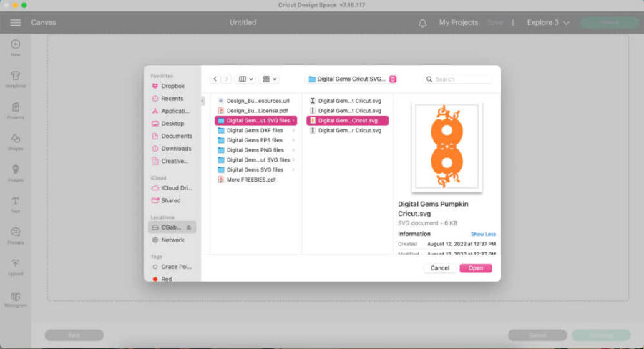This screenshot has height=349, width=644.
Task: Select the Templates tool in left panel
Action: (15, 79)
